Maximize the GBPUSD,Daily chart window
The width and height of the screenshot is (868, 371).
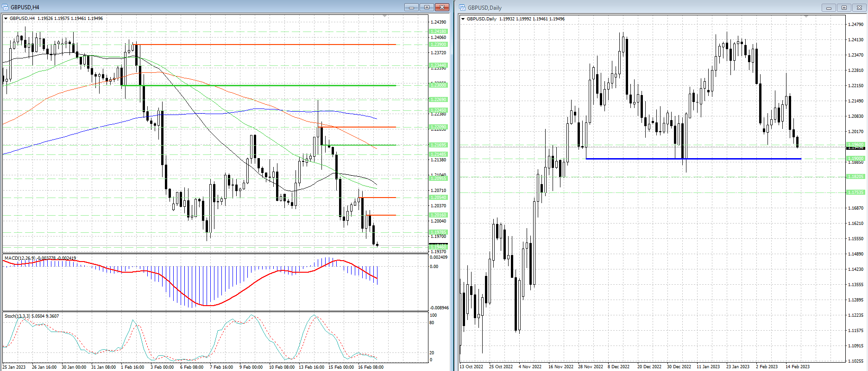pos(844,7)
